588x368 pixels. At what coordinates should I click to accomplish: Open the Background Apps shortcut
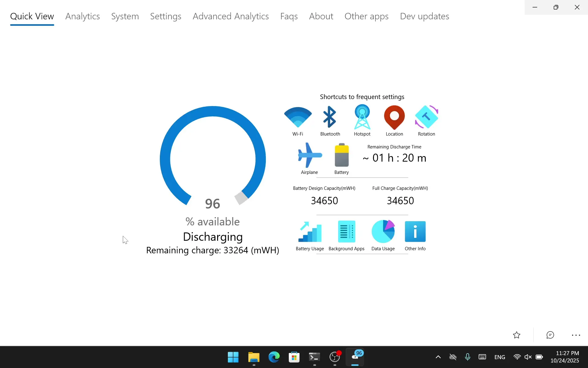346,232
